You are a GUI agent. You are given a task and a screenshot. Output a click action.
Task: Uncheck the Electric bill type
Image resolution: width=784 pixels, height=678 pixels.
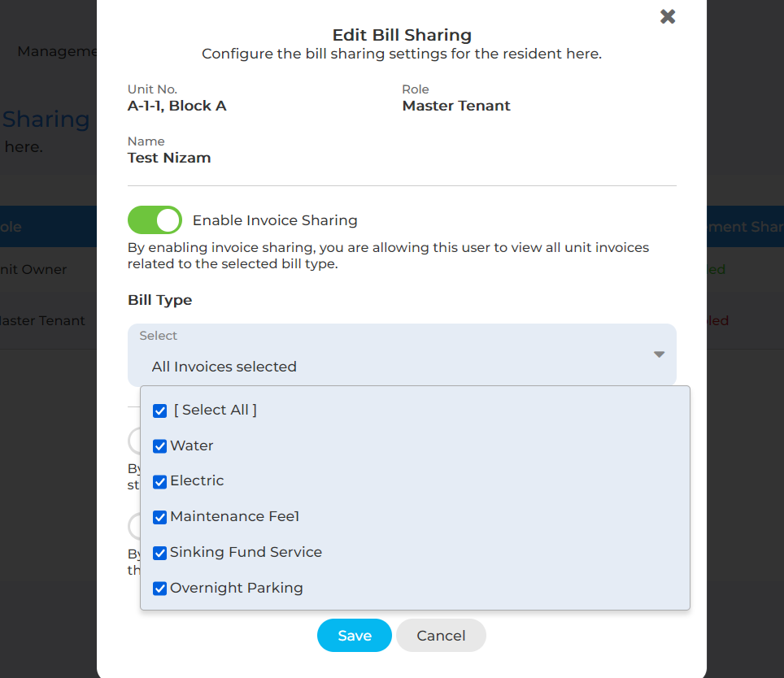tap(160, 481)
